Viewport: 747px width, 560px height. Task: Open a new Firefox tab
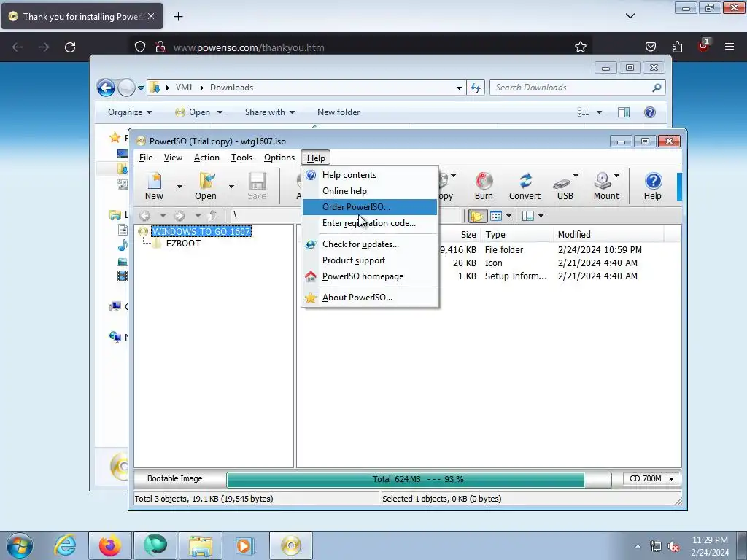click(178, 16)
